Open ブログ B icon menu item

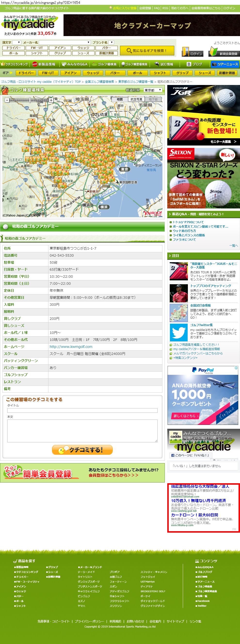195,64
